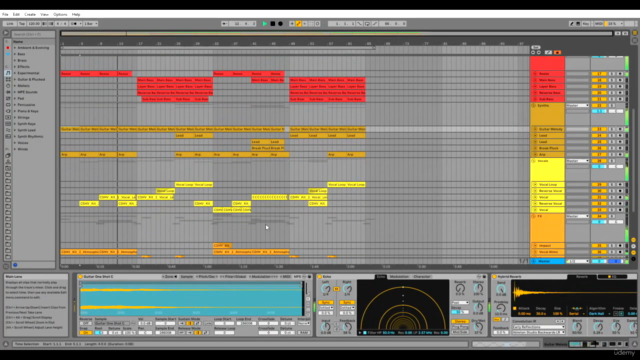Click the Link button
Image resolution: width=640 pixels, height=360 pixels.
click(x=10, y=24)
